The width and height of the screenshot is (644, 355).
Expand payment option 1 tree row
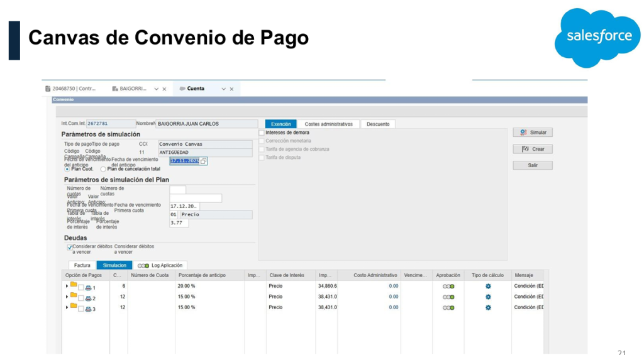[67, 287]
